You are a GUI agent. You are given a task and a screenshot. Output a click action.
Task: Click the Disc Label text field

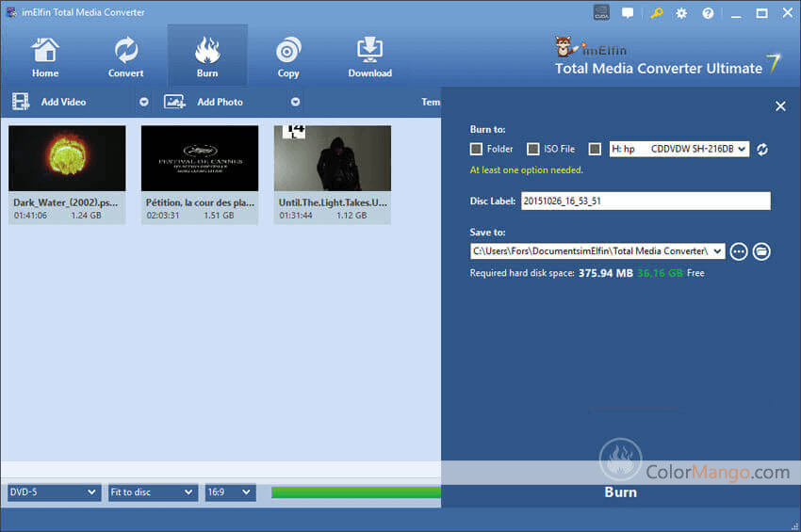[645, 201]
